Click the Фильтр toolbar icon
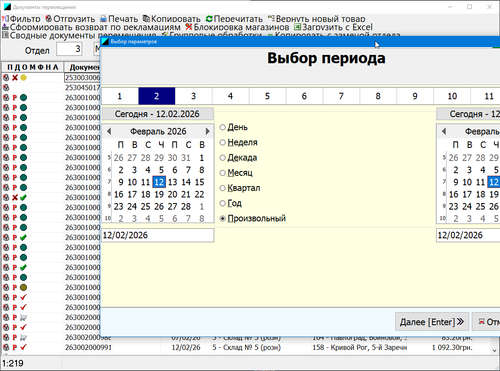The height and width of the screenshot is (371, 500). tap(5, 19)
